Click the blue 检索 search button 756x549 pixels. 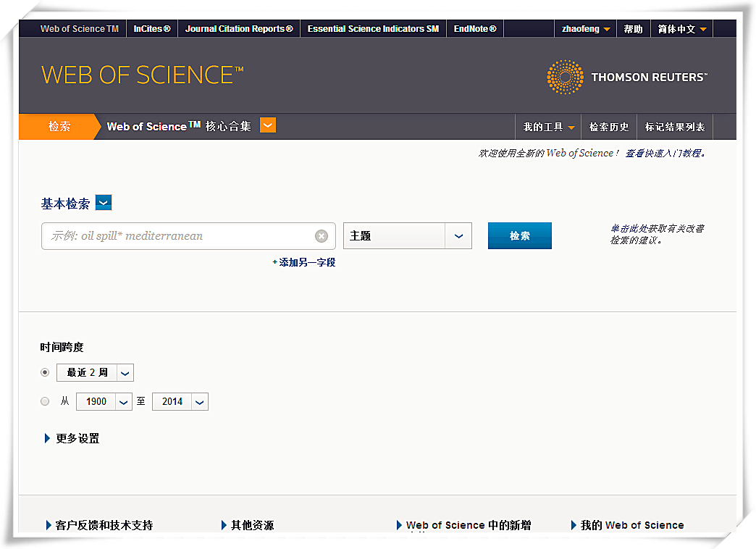[520, 236]
